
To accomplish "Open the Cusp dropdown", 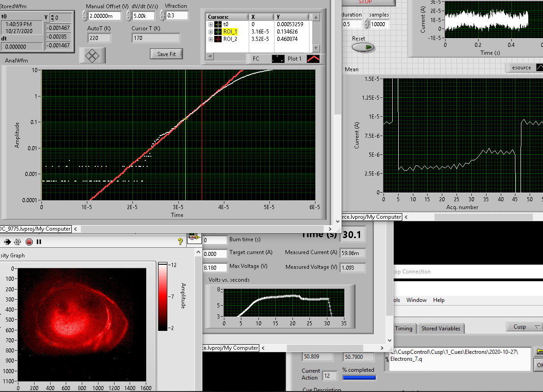I will 525,327.
